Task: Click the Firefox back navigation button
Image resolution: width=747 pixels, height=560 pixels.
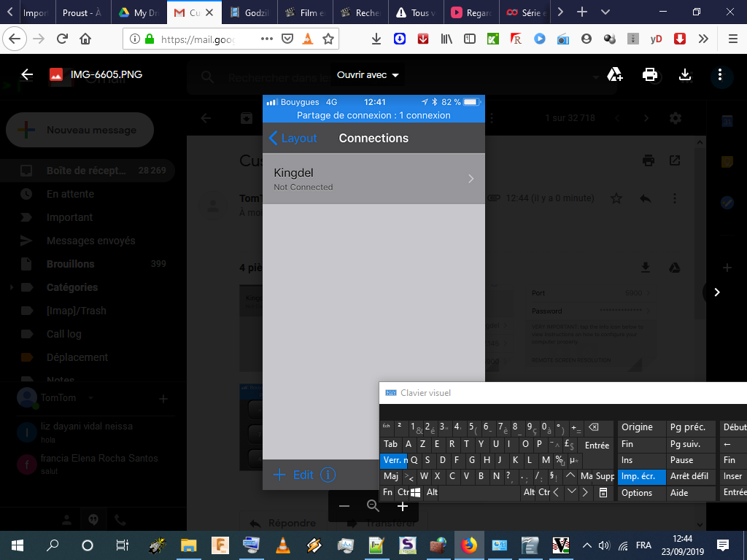Action: pyautogui.click(x=15, y=39)
